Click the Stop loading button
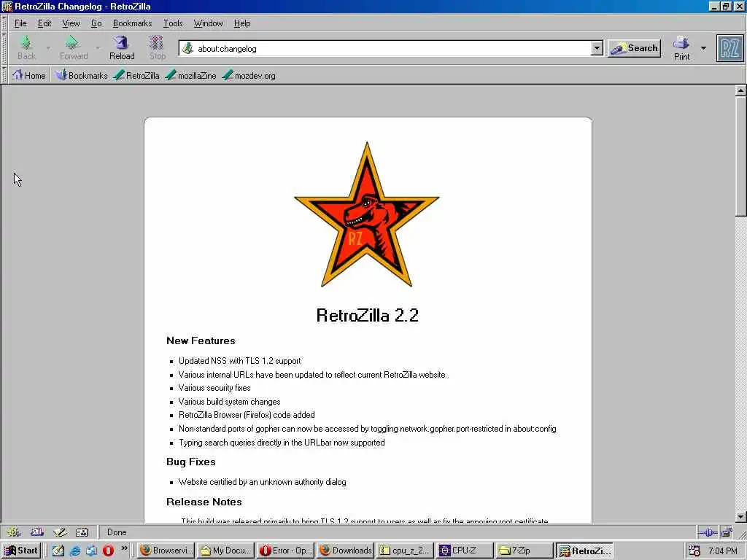Viewport: 747px width, 560px height. coord(158,48)
